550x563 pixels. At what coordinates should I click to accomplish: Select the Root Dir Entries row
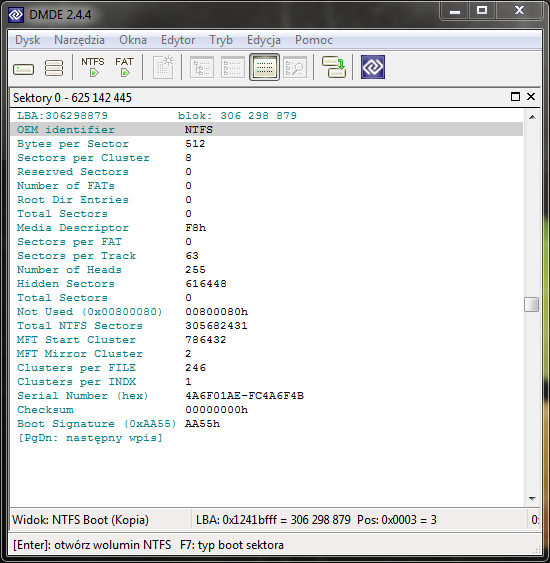tap(266, 200)
